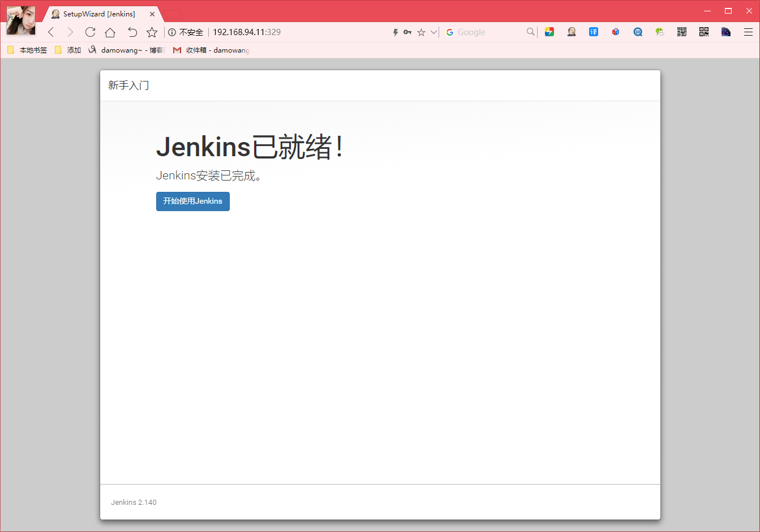Open the colorful lightning extension icon
Screen dimensions: 760x532
pos(549,32)
